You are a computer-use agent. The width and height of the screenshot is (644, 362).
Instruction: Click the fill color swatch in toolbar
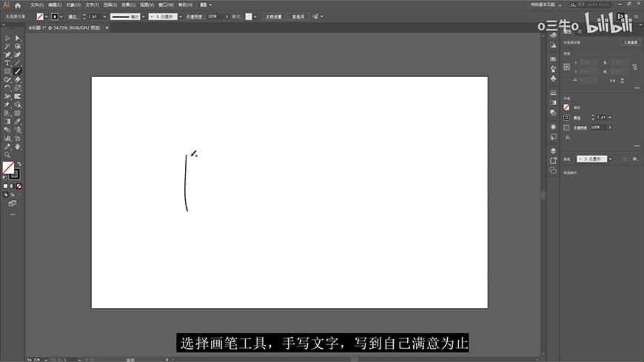8,168
